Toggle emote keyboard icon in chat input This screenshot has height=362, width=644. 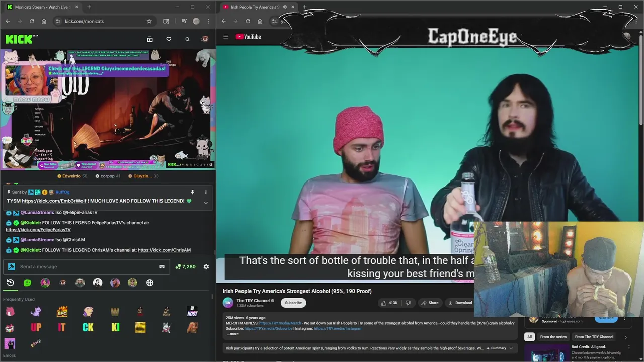[x=162, y=267]
